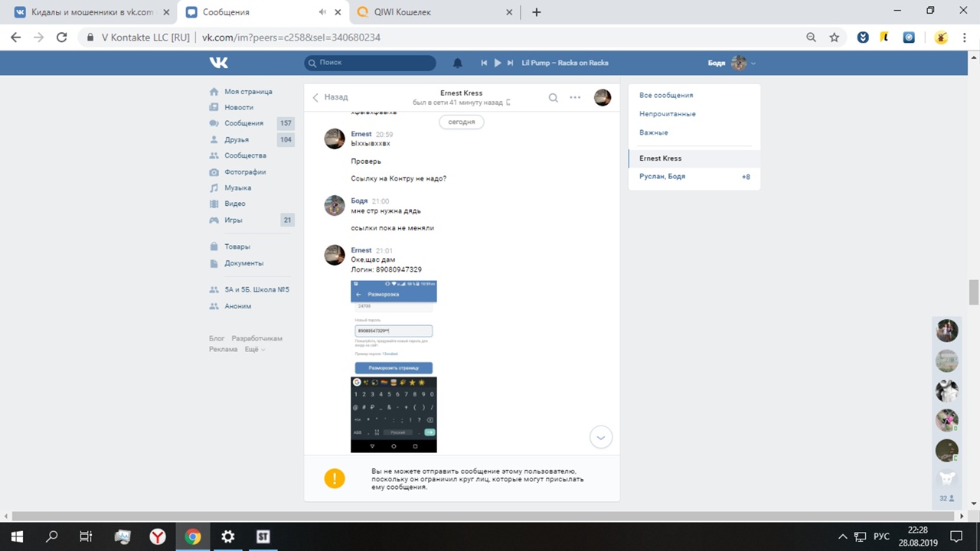This screenshot has width=980, height=551.
Task: Play the Lil Pump track
Action: pos(498,63)
